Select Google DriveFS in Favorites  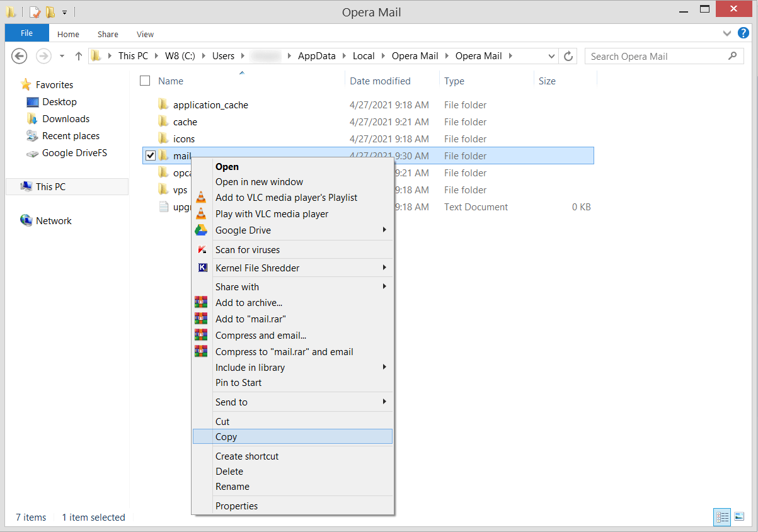point(74,153)
